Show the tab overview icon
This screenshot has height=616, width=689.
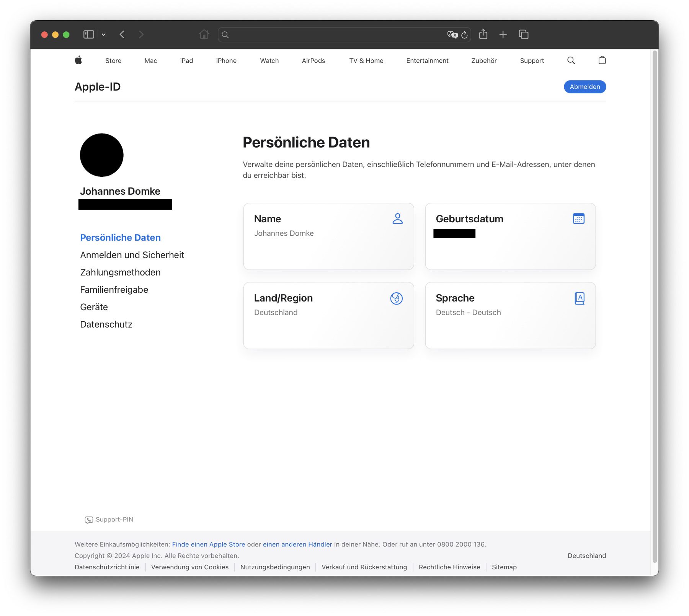[523, 34]
